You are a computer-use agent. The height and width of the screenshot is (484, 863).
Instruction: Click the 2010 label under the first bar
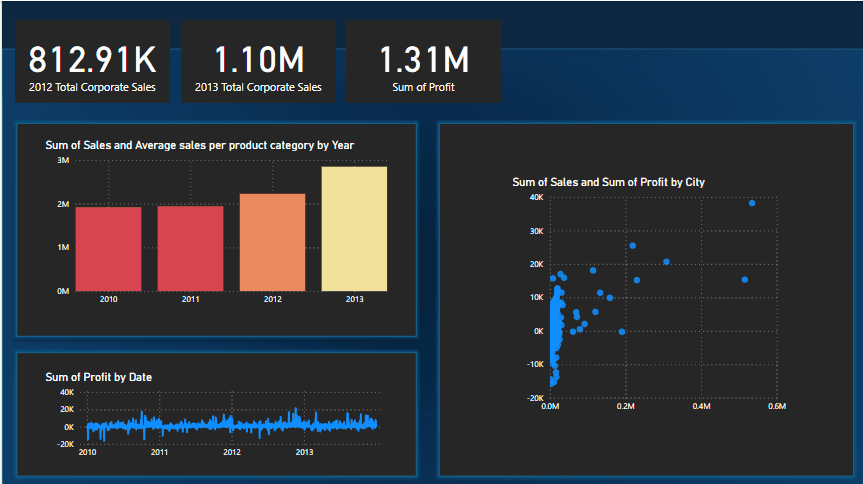[x=108, y=299]
